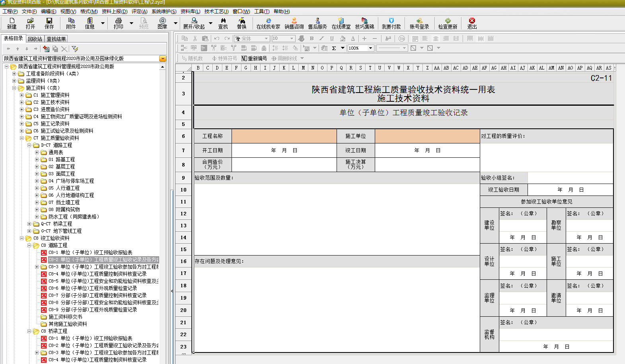Open 技巧集锦 tips collection icon
Viewport: 625px width, 364px height.
364,23
